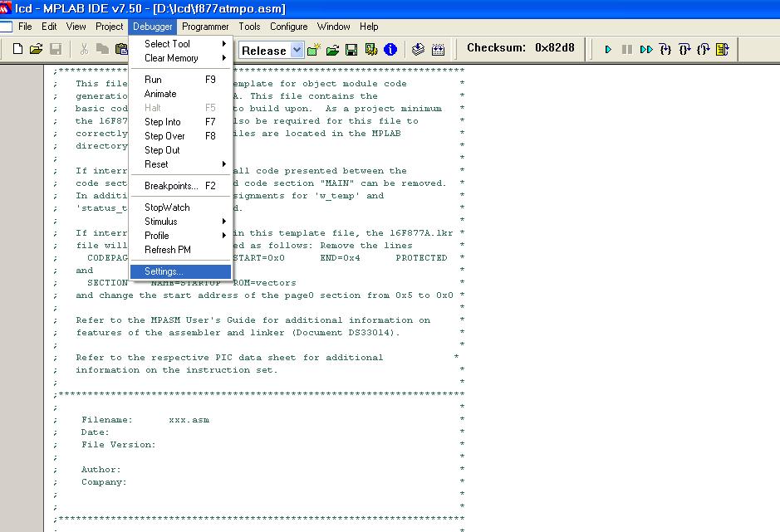
Task: Click the 'File Version:' comment line
Action: pyautogui.click(x=119, y=445)
